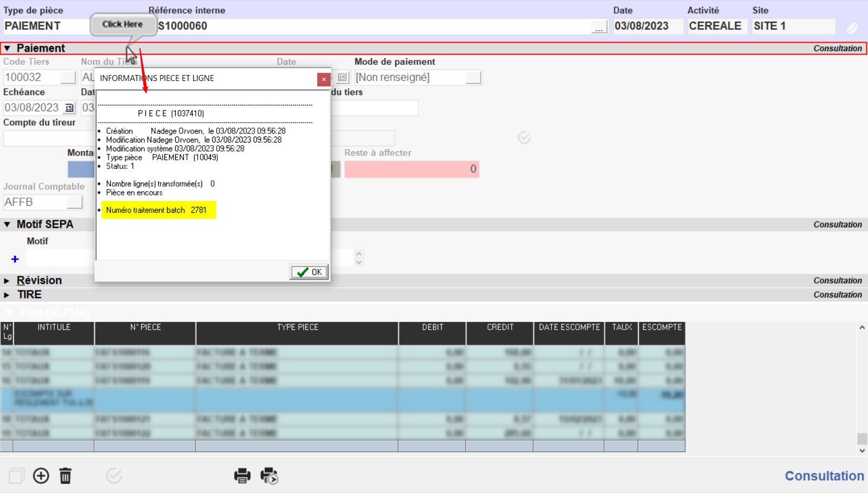Expand the Révision section
The width and height of the screenshot is (868, 493).
click(7, 281)
